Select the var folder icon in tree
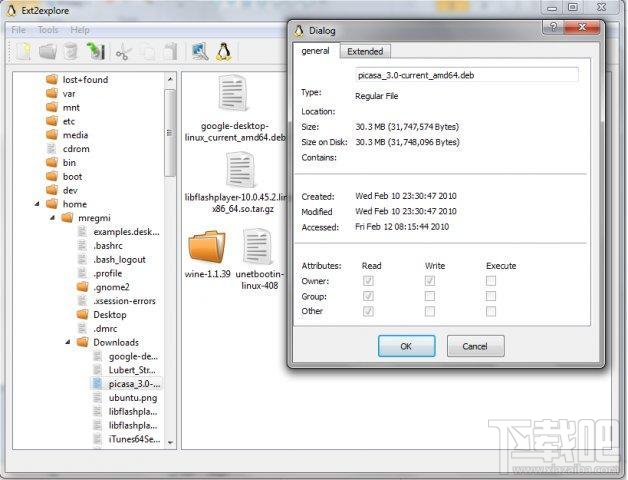The width and height of the screenshot is (628, 480). point(52,93)
